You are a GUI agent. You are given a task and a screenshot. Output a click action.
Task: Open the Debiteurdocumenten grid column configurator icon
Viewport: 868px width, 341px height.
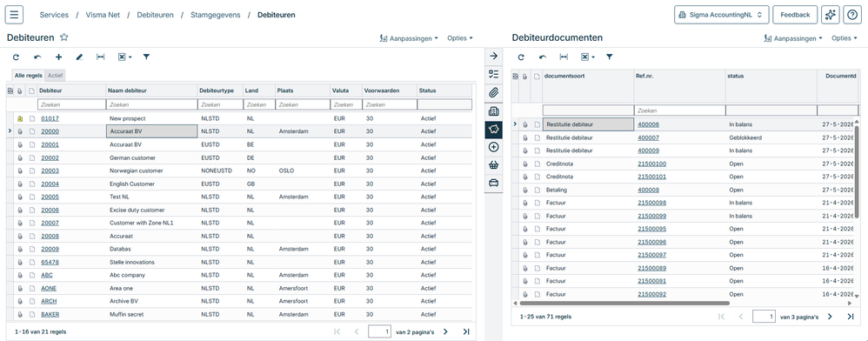click(x=516, y=77)
